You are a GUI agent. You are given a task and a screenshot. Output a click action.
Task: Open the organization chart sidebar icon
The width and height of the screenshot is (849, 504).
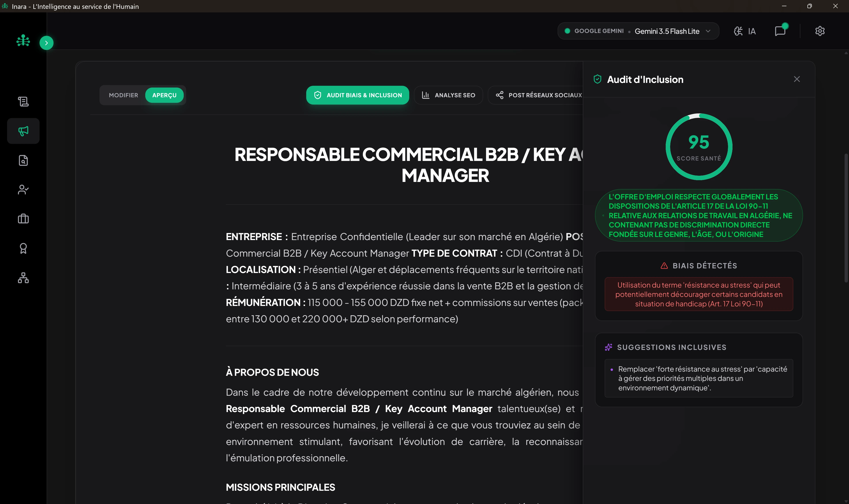[x=23, y=277]
